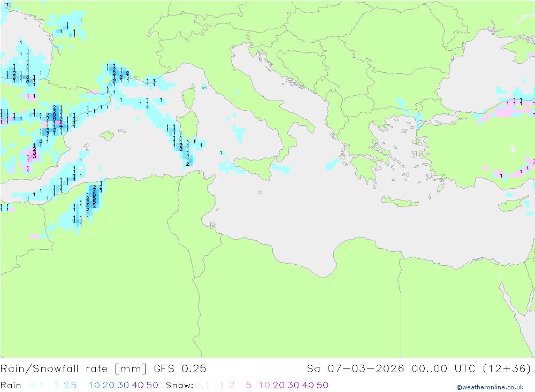The height and width of the screenshot is (392, 535).
Task: Click the "(12+36)" forecast offset text
Action: [x=507, y=369]
